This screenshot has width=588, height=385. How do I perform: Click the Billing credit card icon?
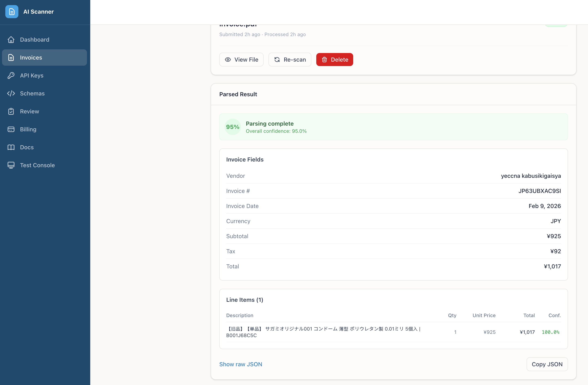pyautogui.click(x=11, y=129)
